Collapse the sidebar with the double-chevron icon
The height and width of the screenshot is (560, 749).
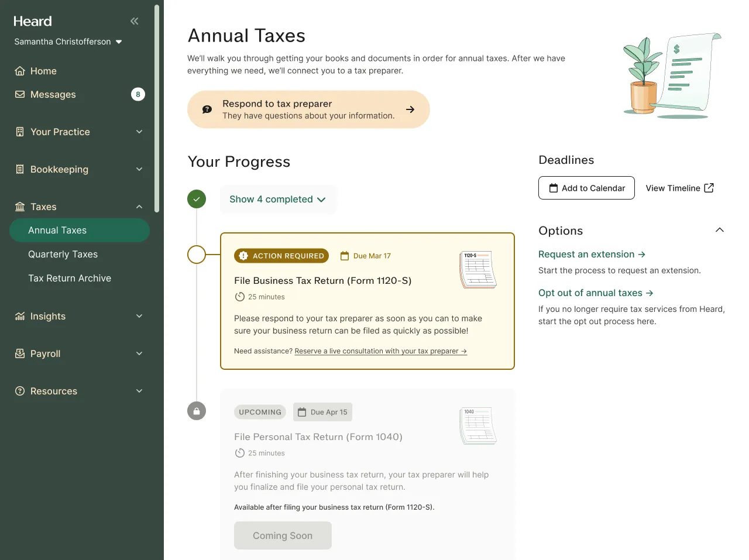click(135, 21)
